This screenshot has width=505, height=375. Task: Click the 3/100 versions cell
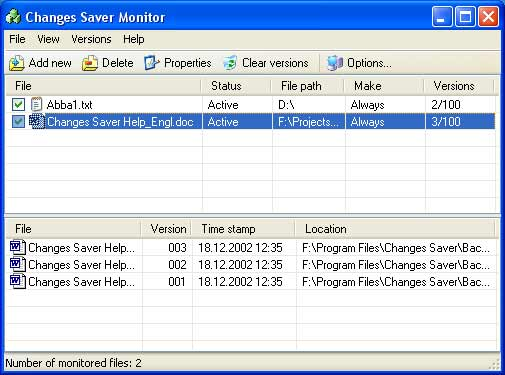[x=446, y=122]
